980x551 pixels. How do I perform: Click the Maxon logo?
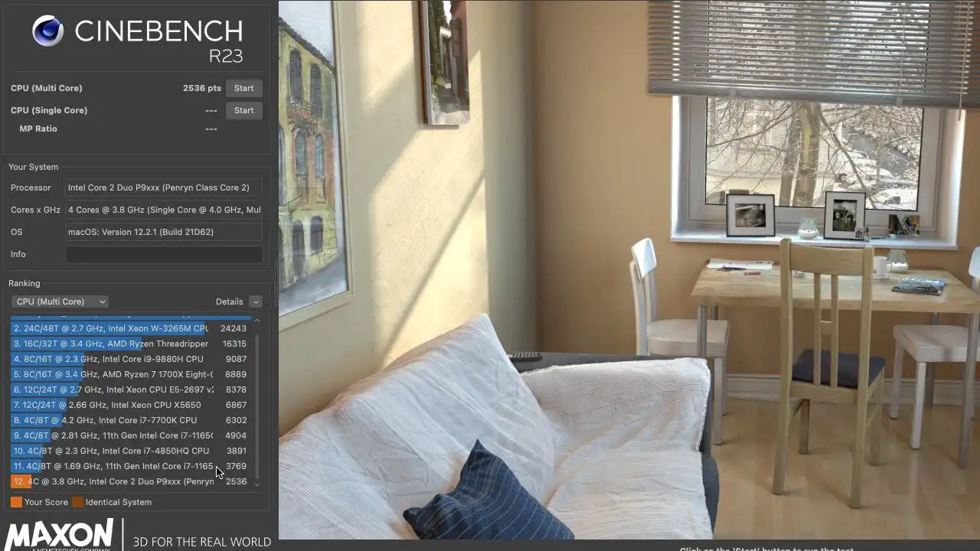point(60,534)
